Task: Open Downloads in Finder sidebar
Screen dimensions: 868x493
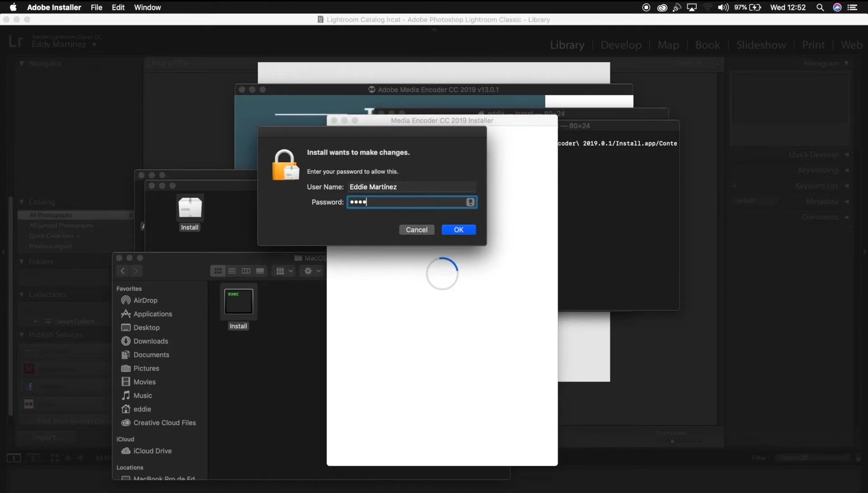Action: pos(144,341)
